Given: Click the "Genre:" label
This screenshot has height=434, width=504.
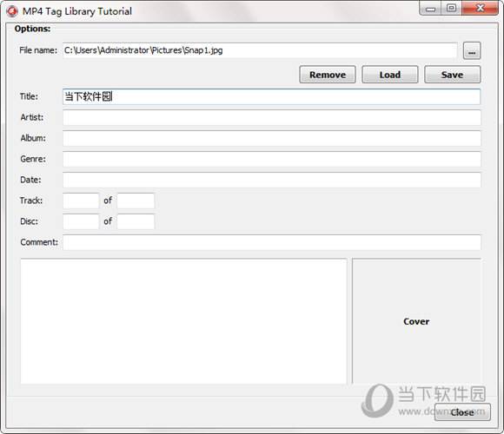Looking at the screenshot, I should click(33, 159).
